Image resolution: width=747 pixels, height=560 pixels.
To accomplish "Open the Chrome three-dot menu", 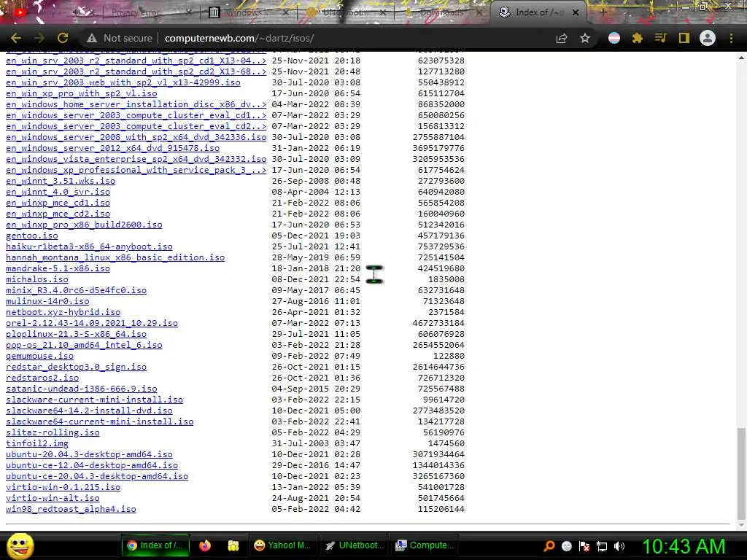I will pos(731,38).
